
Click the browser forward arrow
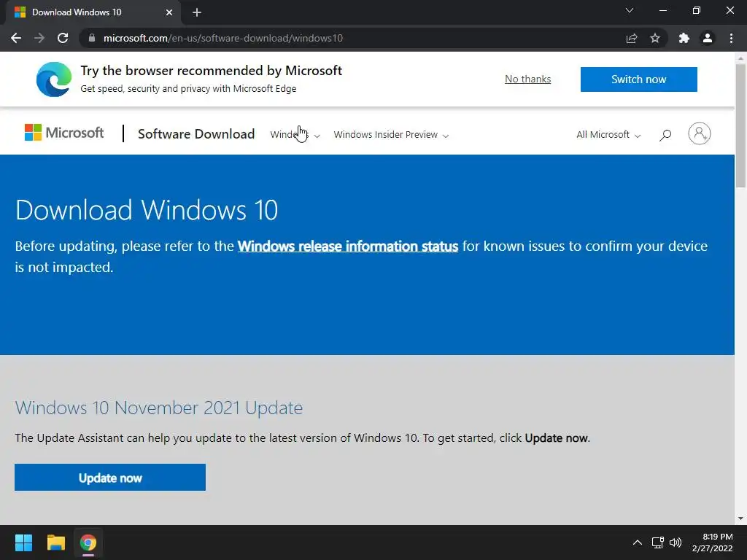tap(39, 38)
